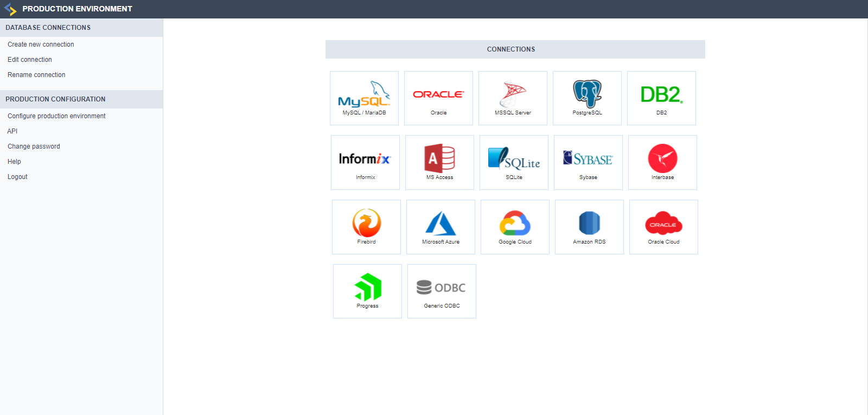Pick the Google Cloud connection tile

pos(515,227)
